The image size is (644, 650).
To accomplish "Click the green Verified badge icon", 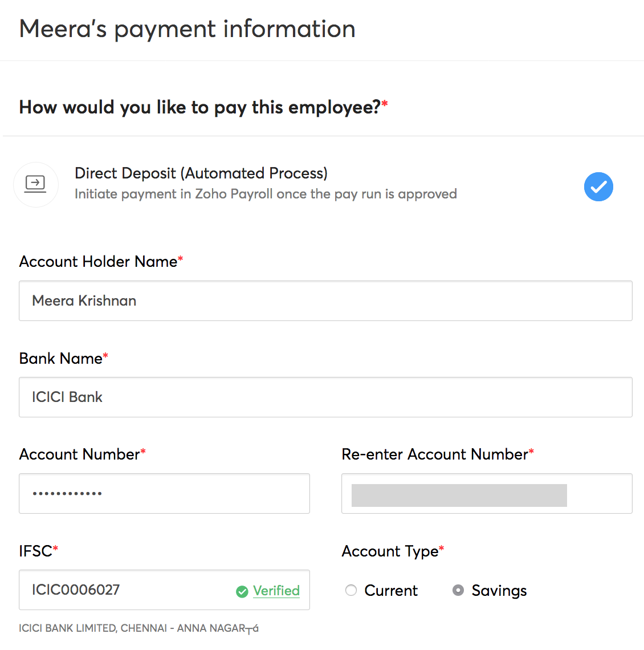I will [x=242, y=591].
